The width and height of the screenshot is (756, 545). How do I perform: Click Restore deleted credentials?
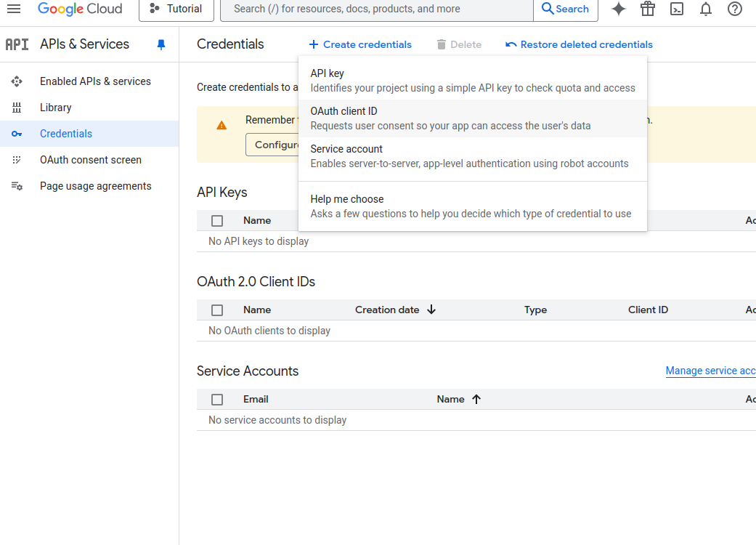tap(579, 44)
